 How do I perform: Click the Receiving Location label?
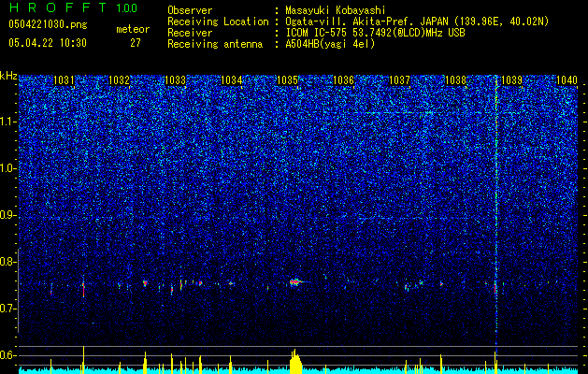[x=218, y=22]
